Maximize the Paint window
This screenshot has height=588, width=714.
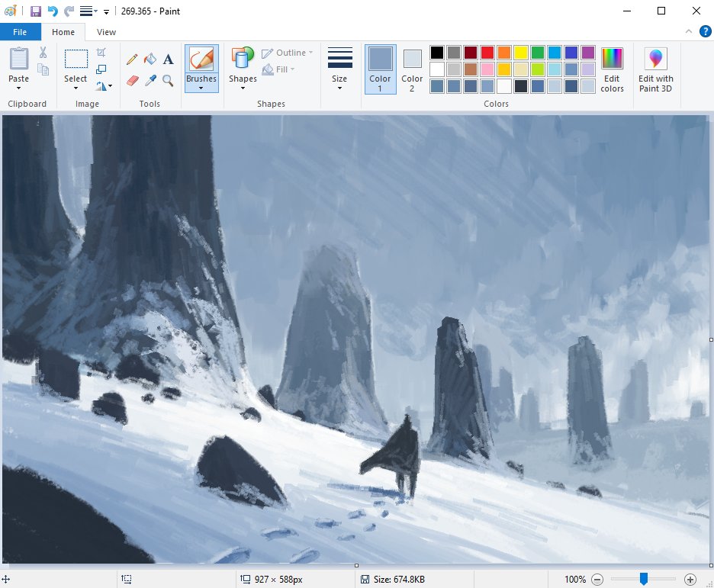pyautogui.click(x=661, y=11)
